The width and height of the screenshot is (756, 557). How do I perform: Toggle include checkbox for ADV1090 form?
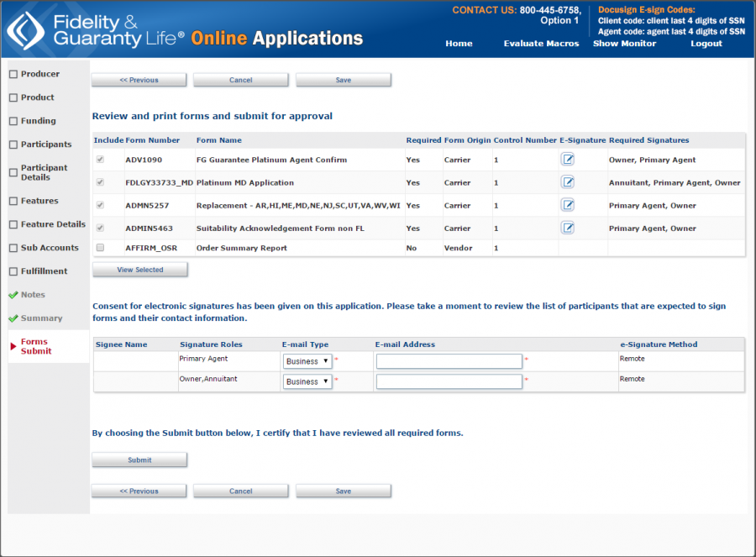coord(101,159)
